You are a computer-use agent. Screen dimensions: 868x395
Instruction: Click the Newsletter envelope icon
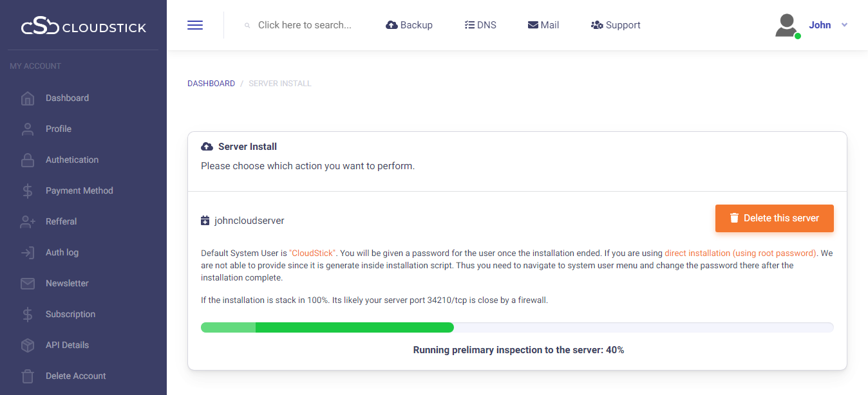28,284
